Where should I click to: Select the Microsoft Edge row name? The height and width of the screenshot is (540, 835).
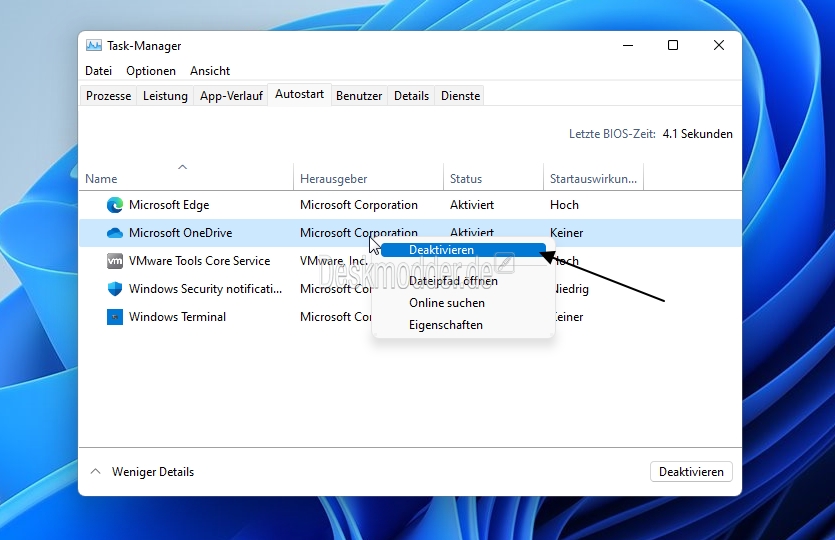[169, 205]
